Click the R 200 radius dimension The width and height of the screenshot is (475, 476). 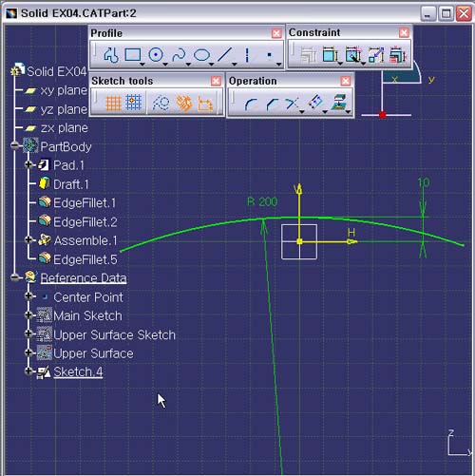pyautogui.click(x=262, y=201)
